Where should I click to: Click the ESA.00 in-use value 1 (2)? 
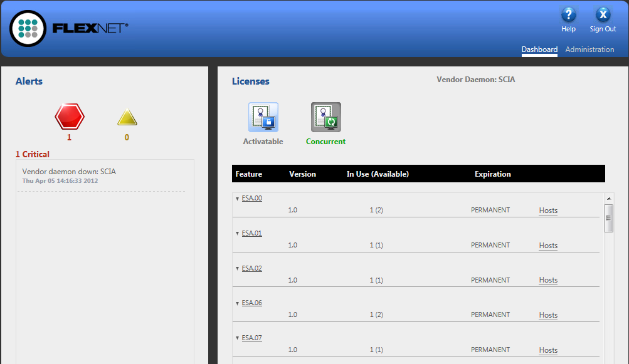click(376, 210)
